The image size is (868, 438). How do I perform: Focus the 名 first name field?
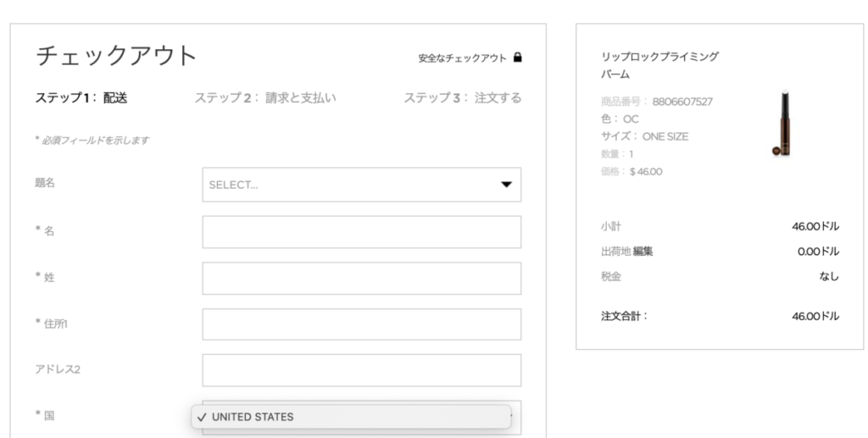361,231
